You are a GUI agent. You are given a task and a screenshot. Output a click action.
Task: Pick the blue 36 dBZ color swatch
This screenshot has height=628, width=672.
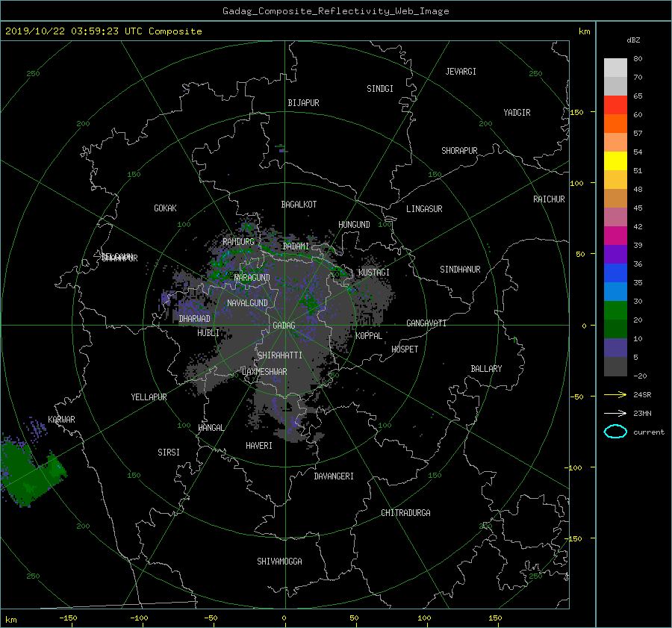click(615, 273)
